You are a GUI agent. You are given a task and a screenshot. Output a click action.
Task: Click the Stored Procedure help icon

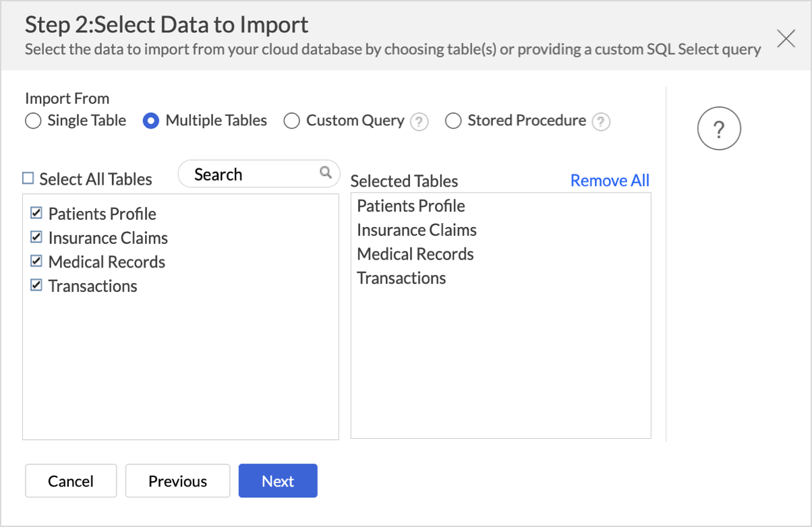601,122
